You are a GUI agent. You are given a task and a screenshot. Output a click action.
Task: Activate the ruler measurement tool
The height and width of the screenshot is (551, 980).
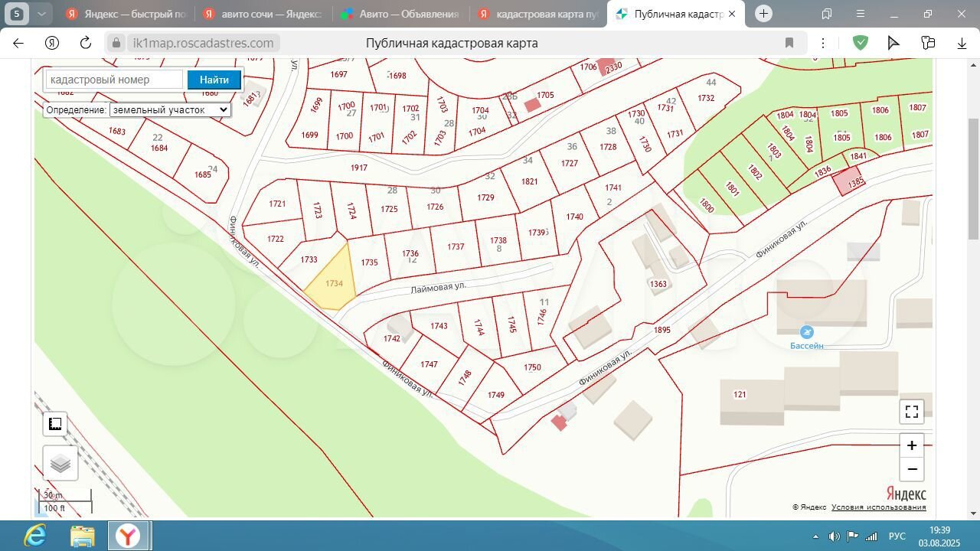point(55,424)
